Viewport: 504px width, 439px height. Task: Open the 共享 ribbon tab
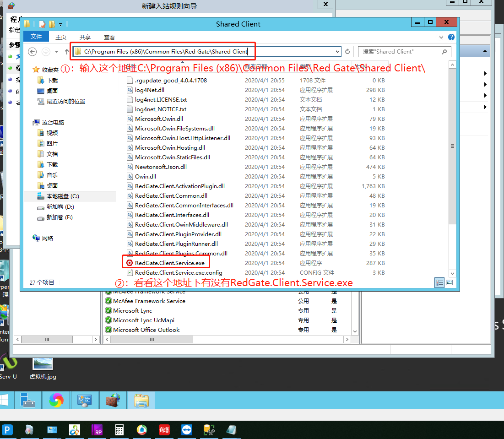85,37
